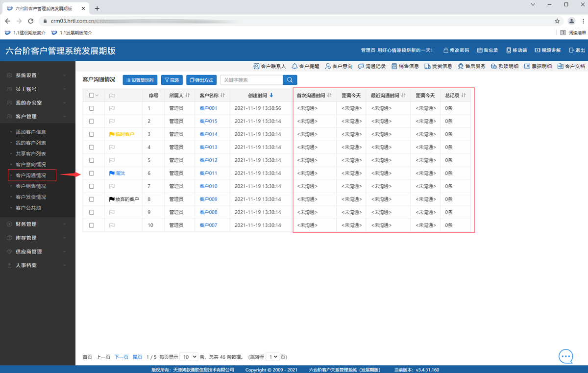The width and height of the screenshot is (588, 373).
Task: Open 备忘录 memo in header
Action: pos(488,50)
